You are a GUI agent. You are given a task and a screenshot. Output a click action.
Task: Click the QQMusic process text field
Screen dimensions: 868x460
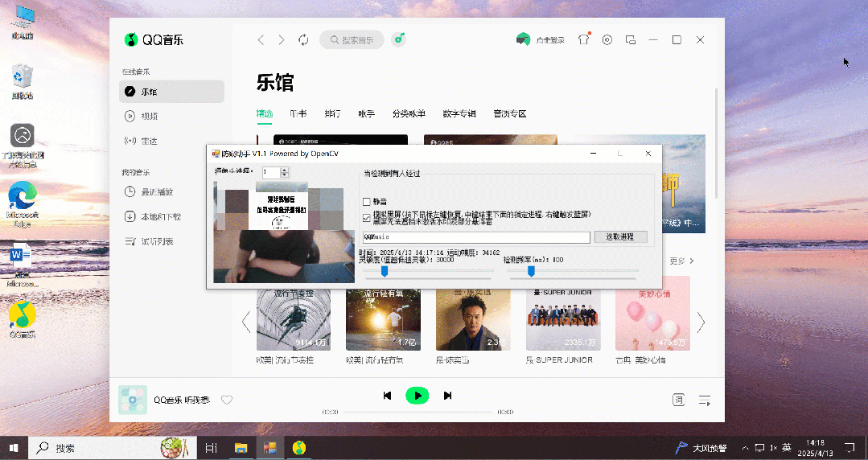(x=476, y=237)
